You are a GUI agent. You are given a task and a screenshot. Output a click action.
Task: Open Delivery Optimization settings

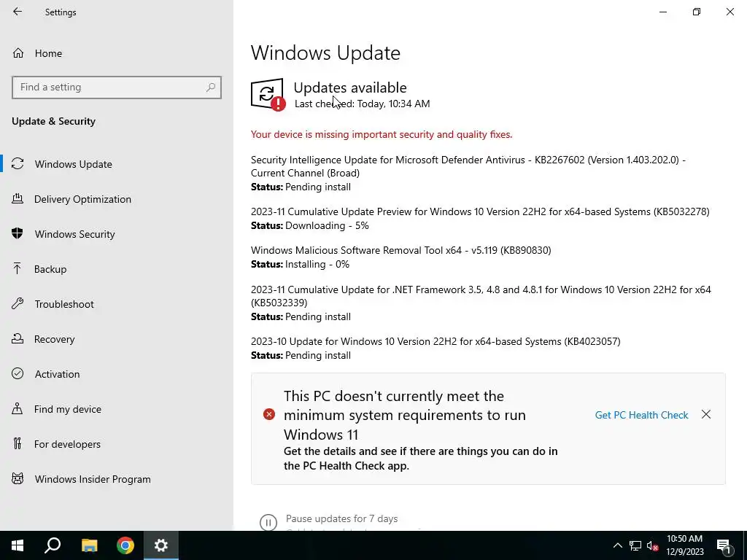click(x=82, y=199)
